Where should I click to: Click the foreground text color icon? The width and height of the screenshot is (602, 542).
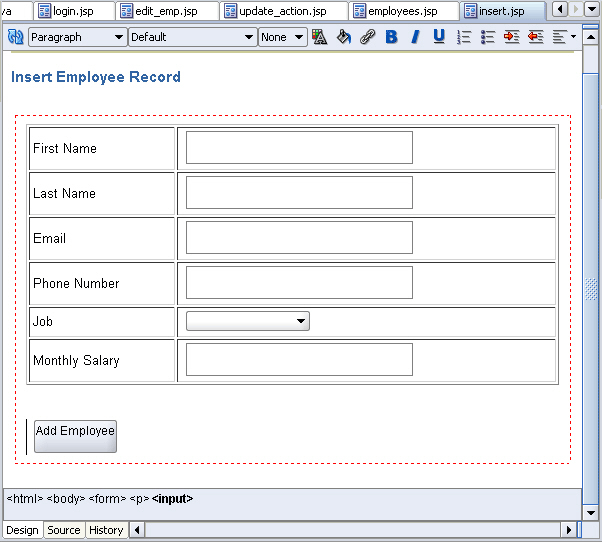click(319, 37)
